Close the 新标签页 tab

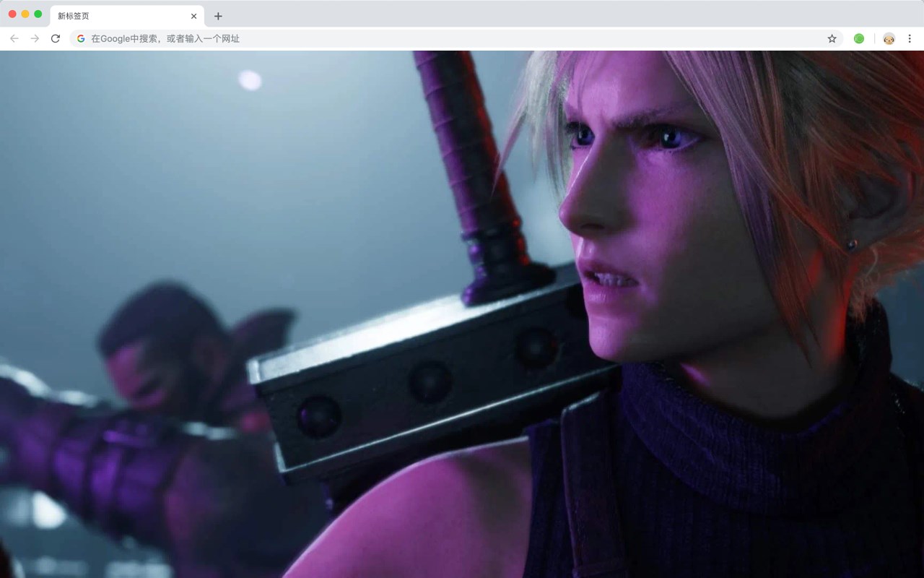click(193, 16)
